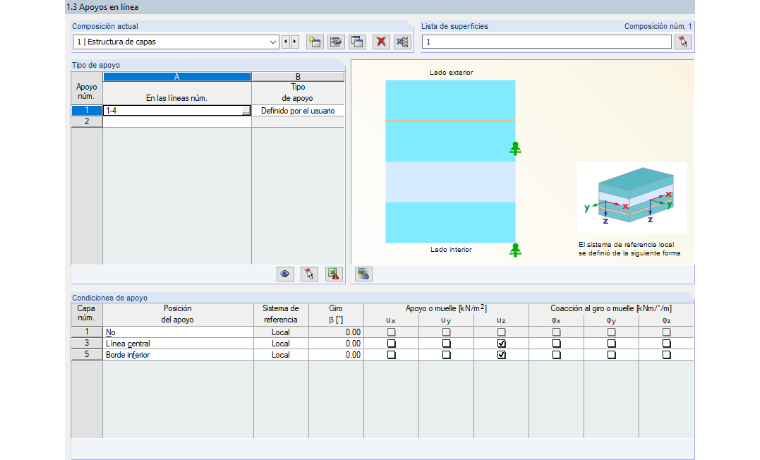The height and width of the screenshot is (460, 760).
Task: Click the lower green support symbol in diagram
Action: click(515, 250)
